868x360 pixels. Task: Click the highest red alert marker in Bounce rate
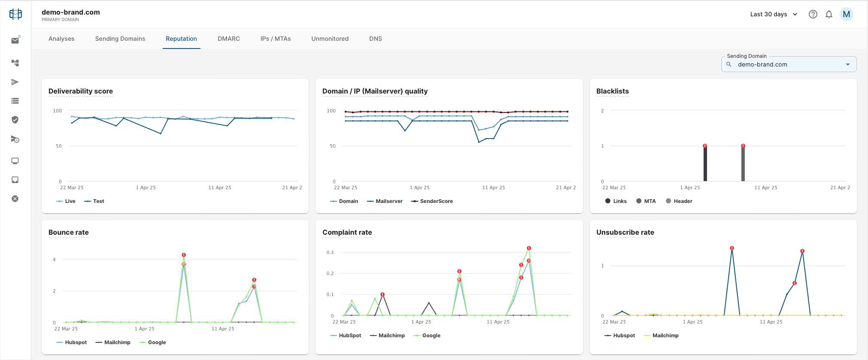[184, 255]
